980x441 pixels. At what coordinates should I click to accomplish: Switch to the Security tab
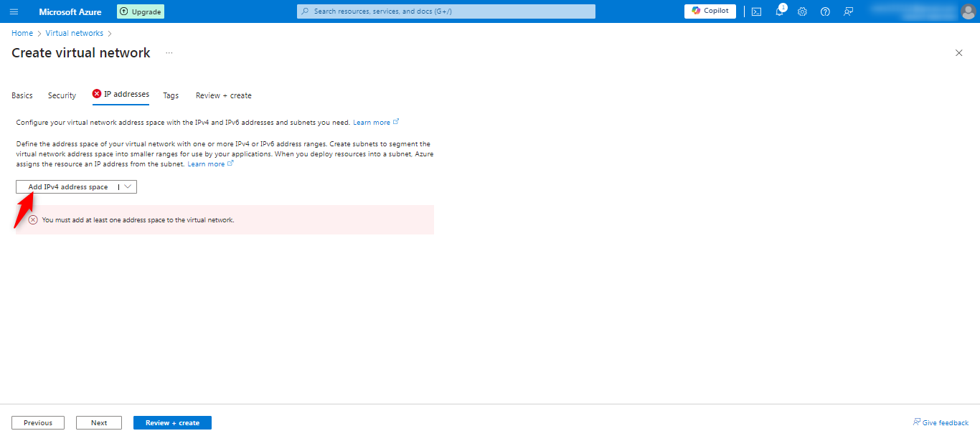click(62, 95)
